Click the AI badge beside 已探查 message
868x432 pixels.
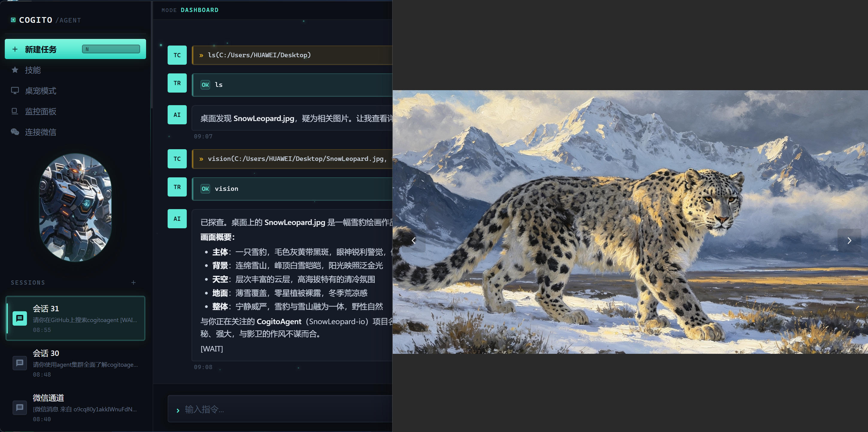tap(177, 218)
